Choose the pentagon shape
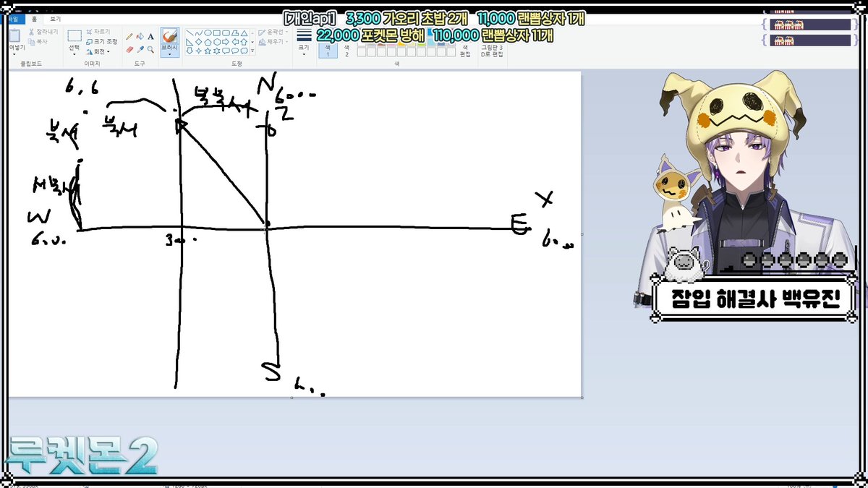Viewport: 868px width, 488px height. point(208,42)
